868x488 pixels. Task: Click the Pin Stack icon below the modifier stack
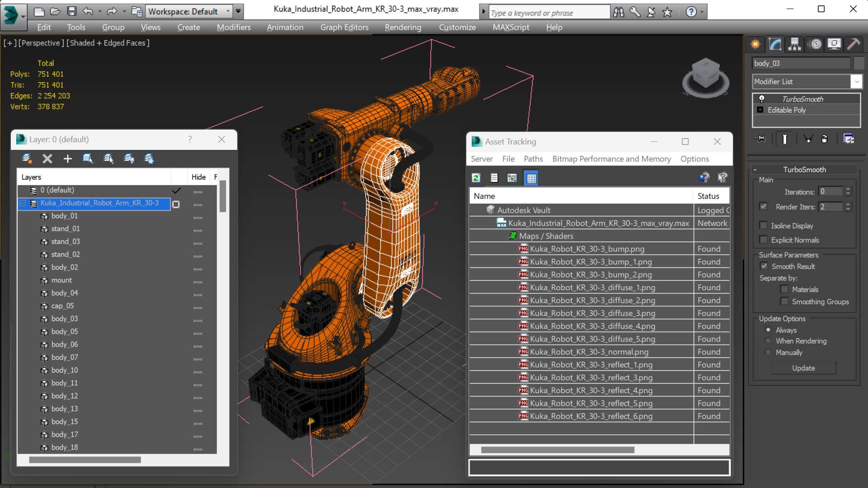[760, 139]
